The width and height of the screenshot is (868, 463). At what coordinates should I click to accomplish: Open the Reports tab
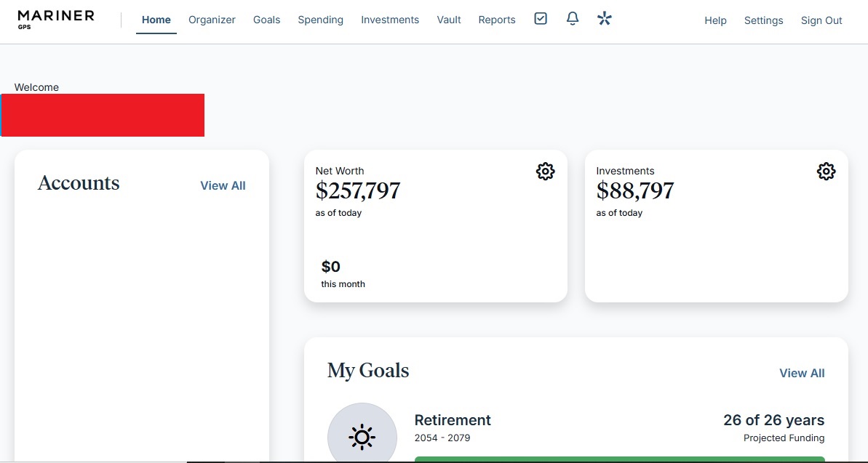(x=496, y=20)
